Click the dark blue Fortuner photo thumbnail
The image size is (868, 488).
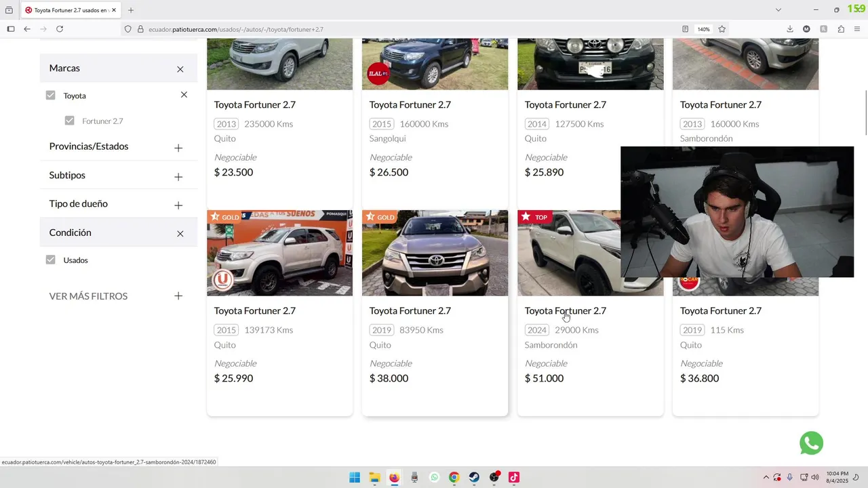click(x=435, y=64)
